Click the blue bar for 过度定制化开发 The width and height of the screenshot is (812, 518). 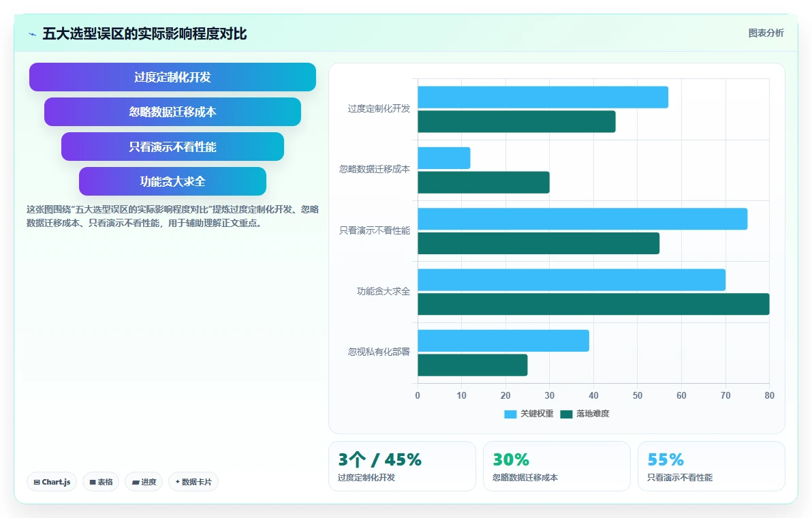pyautogui.click(x=543, y=97)
